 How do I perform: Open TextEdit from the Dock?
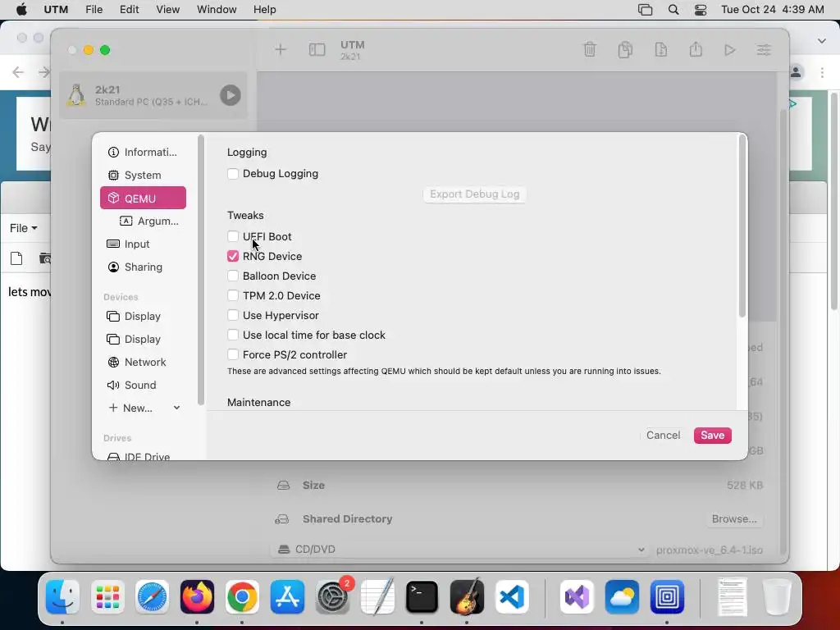coord(377,597)
